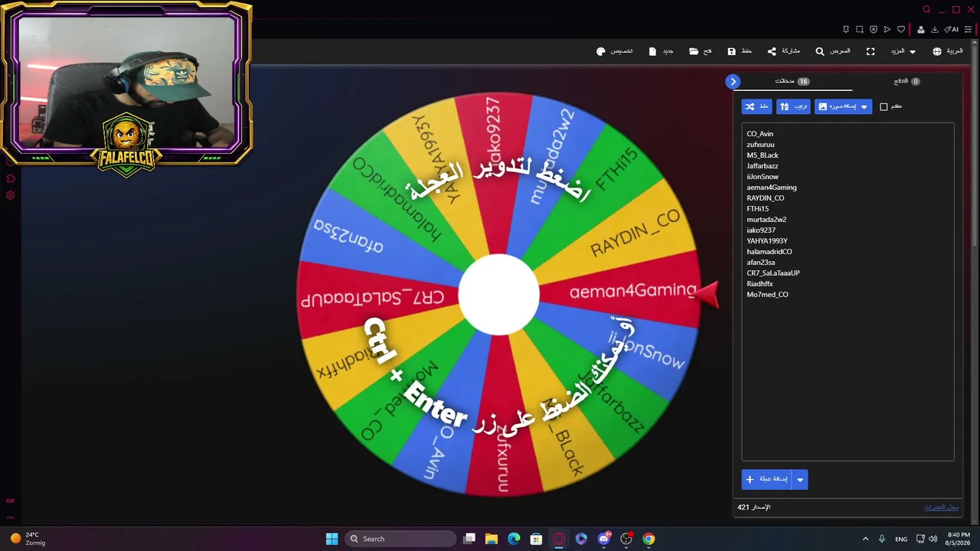
Task: Save the wheel using the floppy disk icon
Action: 740,51
